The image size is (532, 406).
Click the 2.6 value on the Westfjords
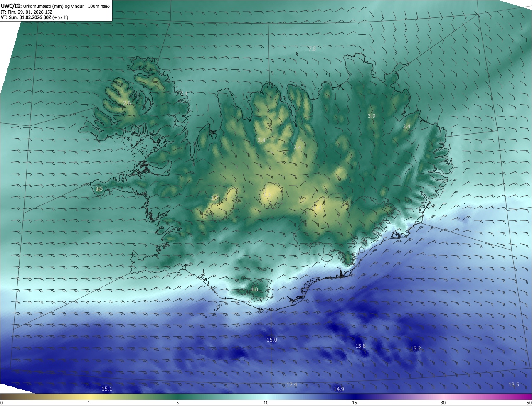[127, 103]
